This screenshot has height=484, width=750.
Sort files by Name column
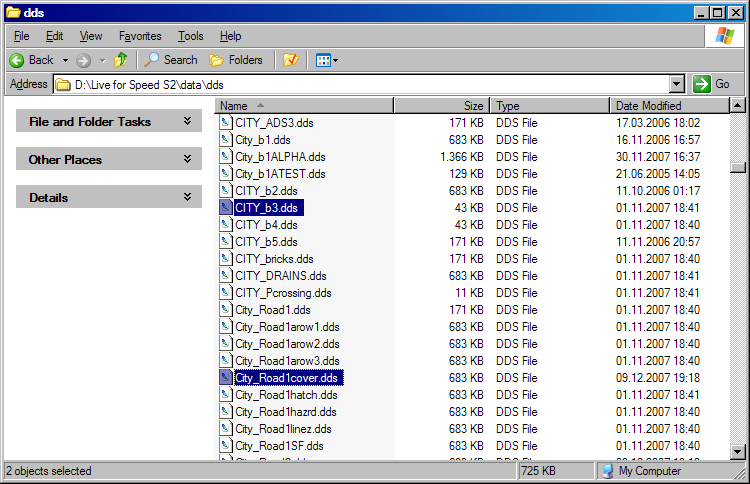[x=304, y=106]
